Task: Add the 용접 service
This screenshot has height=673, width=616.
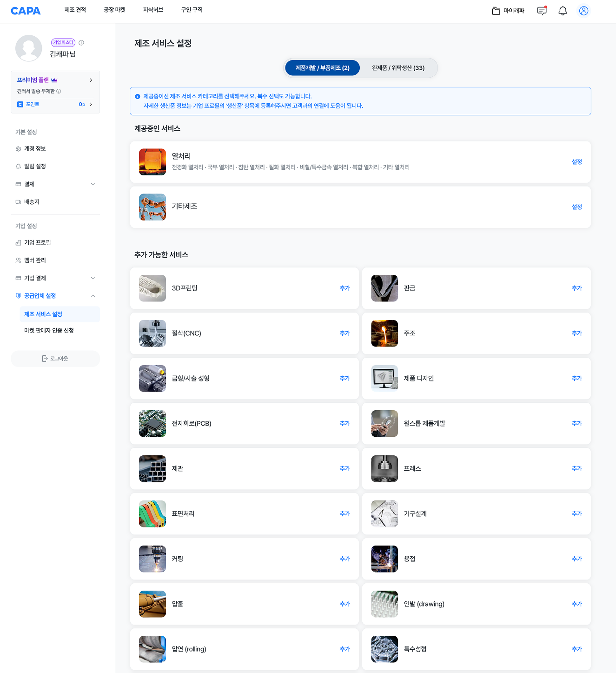Action: tap(576, 559)
